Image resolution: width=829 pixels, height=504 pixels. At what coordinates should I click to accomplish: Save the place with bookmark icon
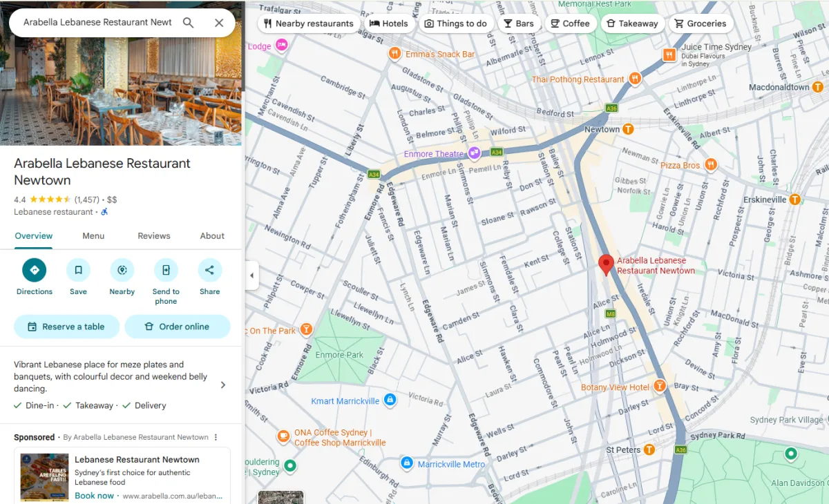coord(78,270)
